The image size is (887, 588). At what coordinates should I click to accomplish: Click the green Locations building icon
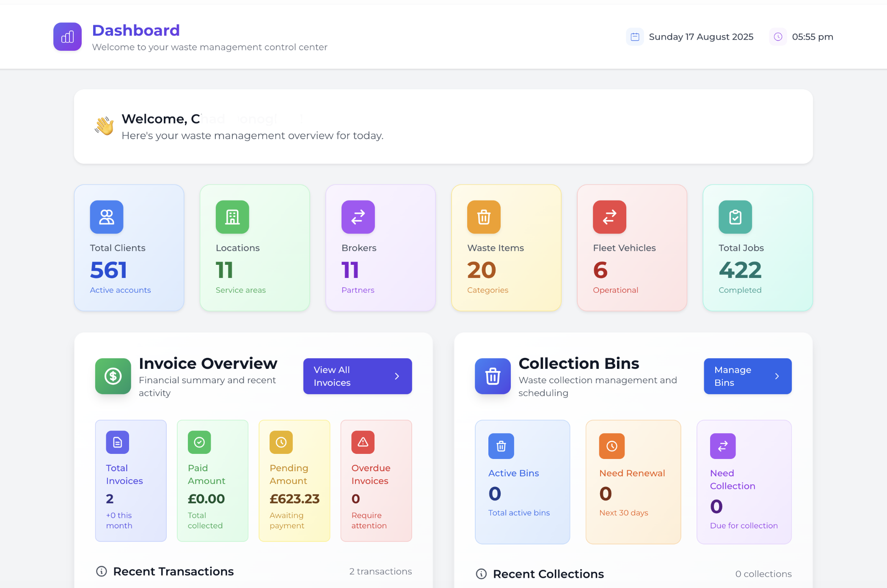232,217
